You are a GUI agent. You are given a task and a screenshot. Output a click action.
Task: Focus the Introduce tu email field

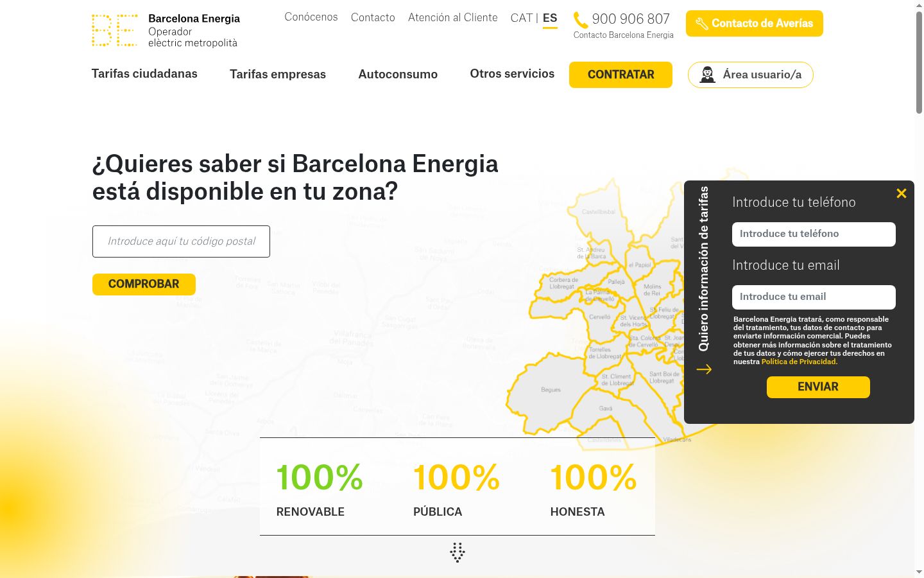click(814, 297)
